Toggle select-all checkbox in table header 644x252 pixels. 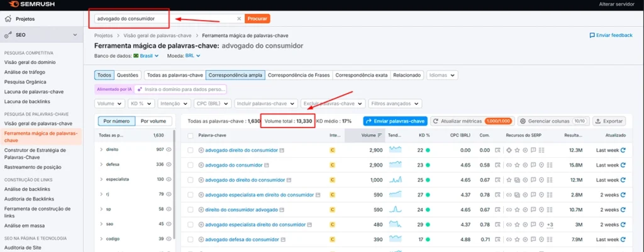pos(190,136)
